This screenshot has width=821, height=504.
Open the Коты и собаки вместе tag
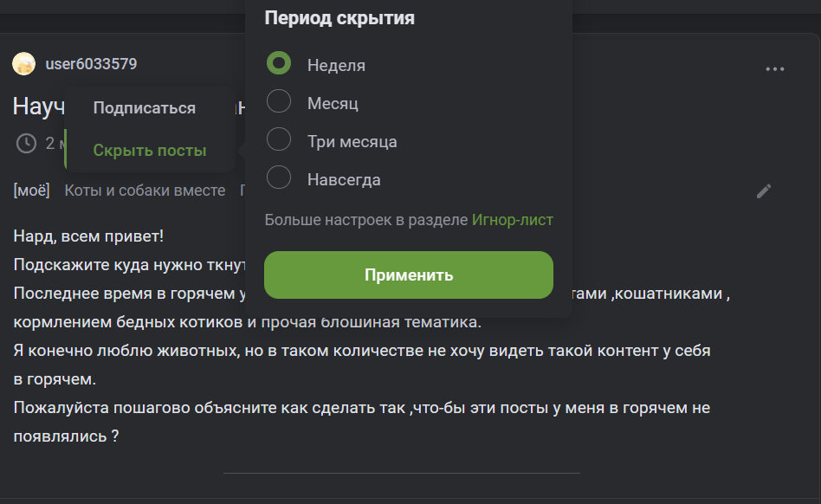145,191
